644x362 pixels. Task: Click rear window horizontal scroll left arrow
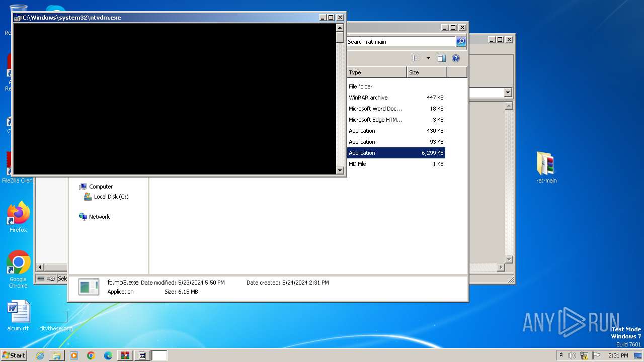tap(41, 267)
